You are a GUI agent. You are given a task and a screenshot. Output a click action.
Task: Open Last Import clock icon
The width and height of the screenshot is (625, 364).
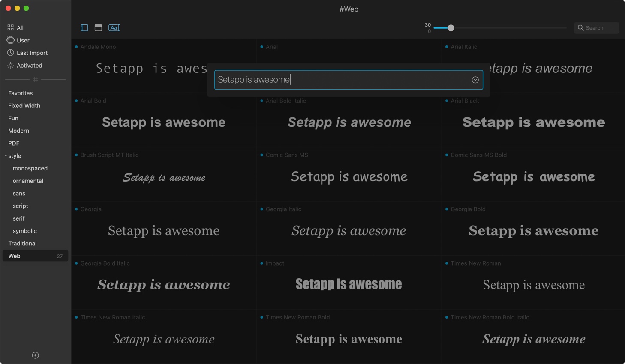coord(10,53)
